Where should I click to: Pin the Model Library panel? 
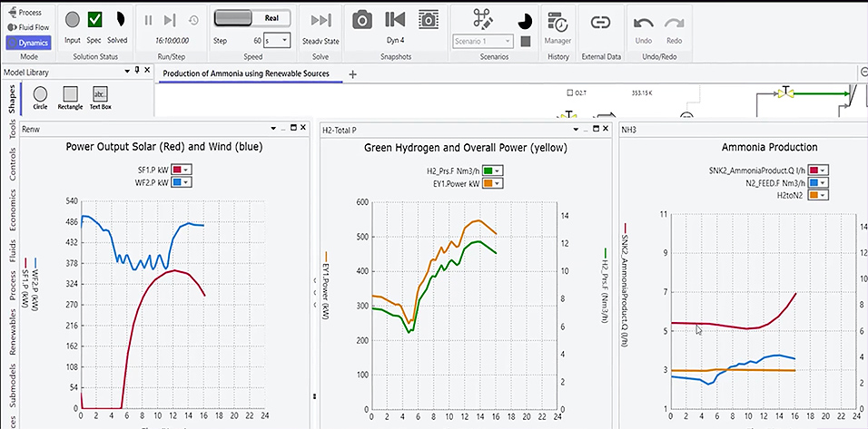point(138,70)
